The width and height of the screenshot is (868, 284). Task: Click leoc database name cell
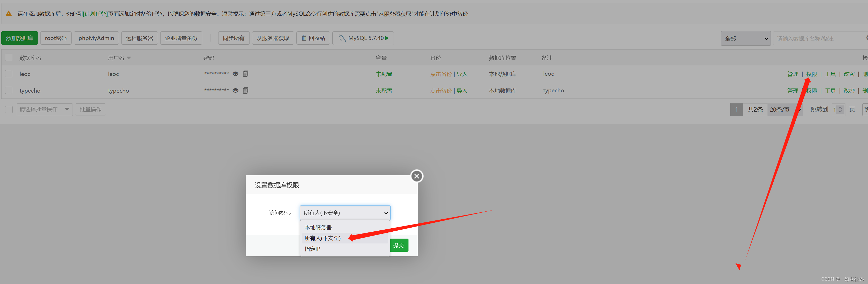pos(25,74)
